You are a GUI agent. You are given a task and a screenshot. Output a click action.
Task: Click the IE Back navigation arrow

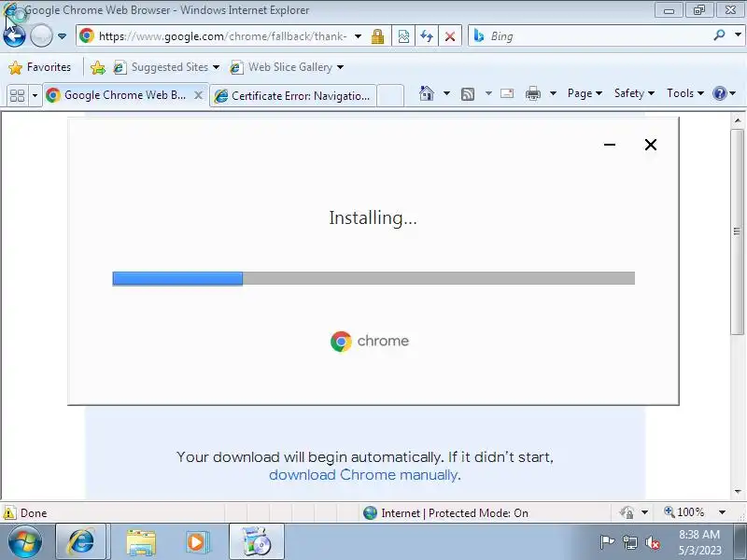pos(14,35)
